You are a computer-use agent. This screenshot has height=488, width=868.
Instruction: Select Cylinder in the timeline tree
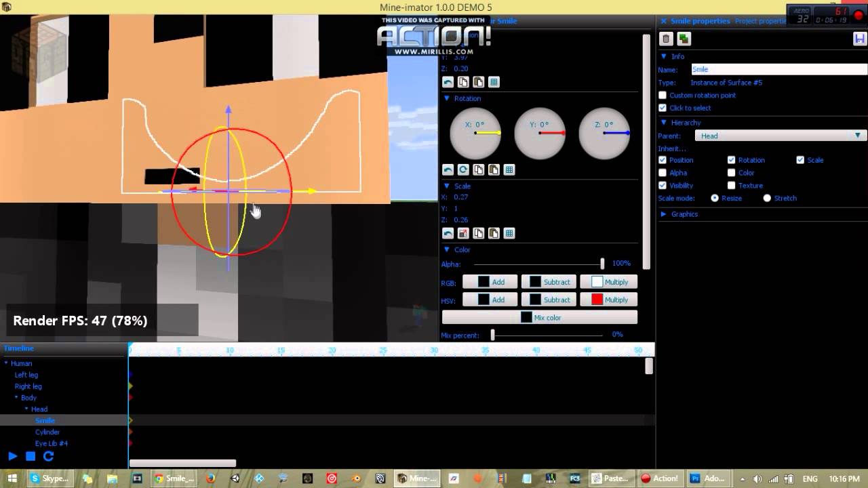pyautogui.click(x=47, y=432)
